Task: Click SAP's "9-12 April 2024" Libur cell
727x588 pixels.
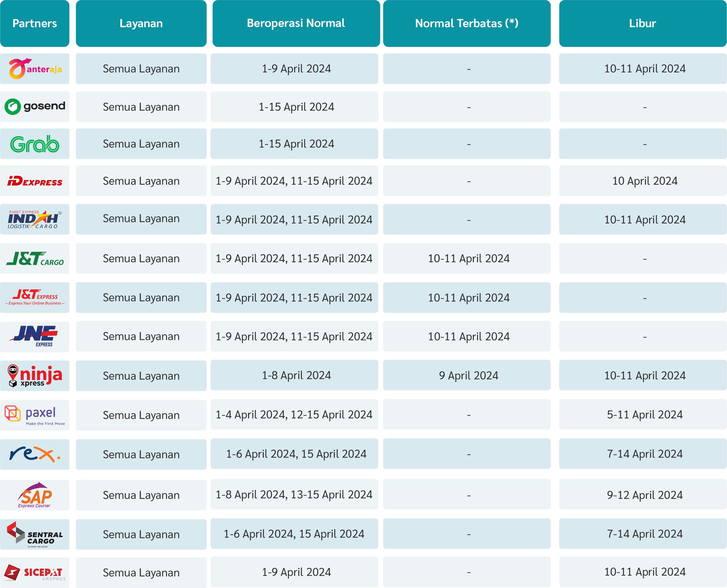Action: tap(643, 494)
